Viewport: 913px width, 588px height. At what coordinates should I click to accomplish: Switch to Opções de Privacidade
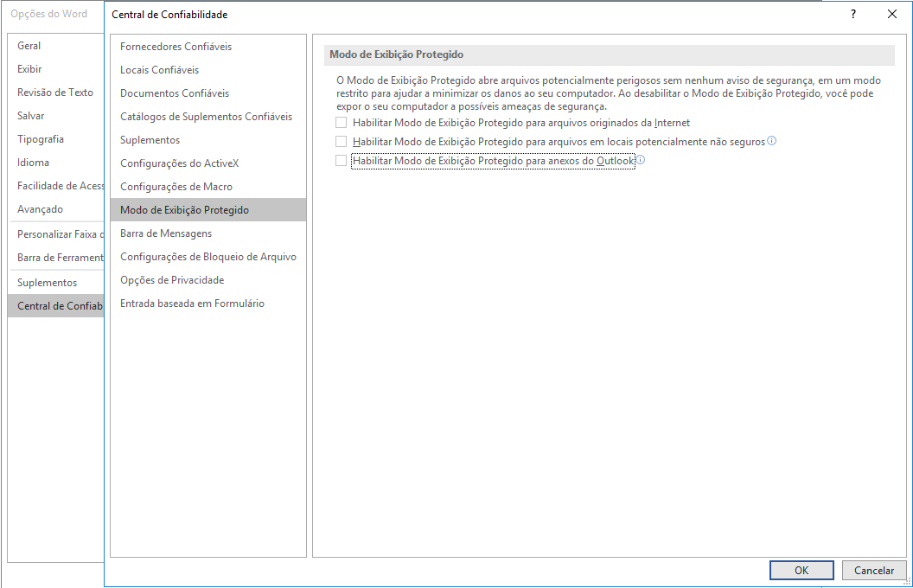click(x=172, y=280)
